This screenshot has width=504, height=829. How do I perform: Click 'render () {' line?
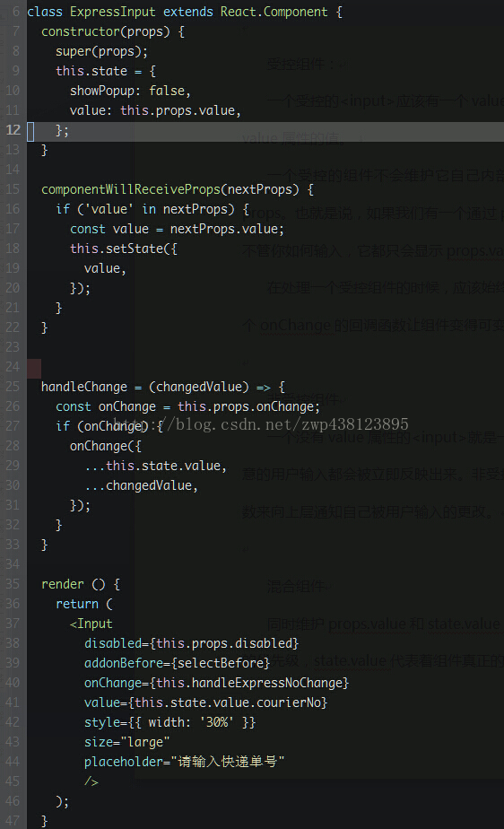point(81,584)
